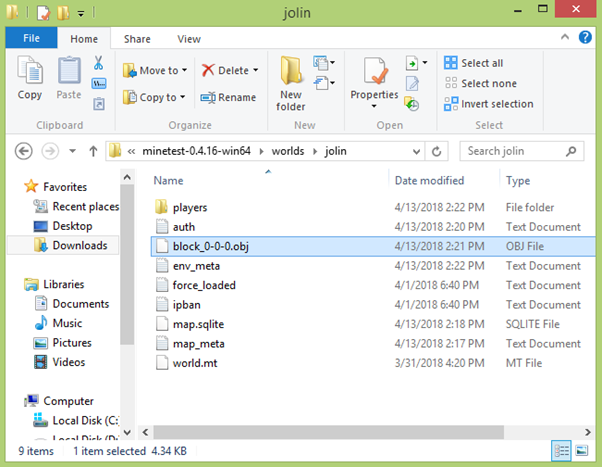The image size is (602, 467).
Task: Switch to Large icons view layout
Action: pyautogui.click(x=582, y=450)
